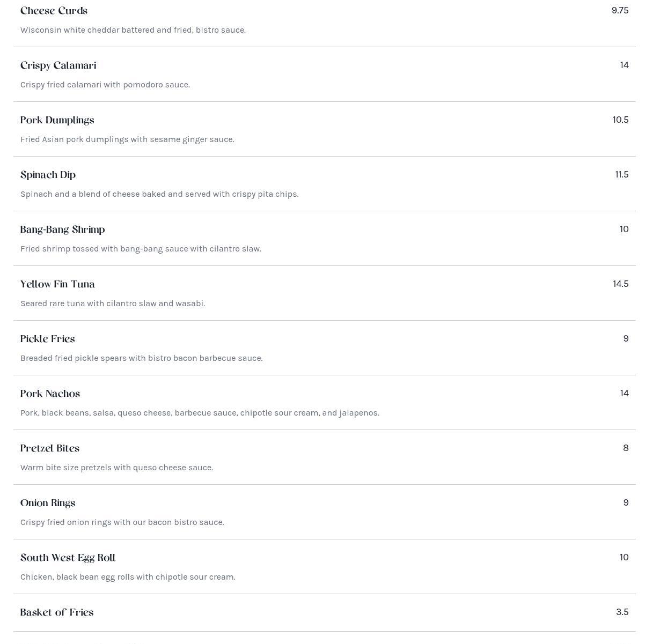
Task: Click the Pork Nachos ingredients description
Action: [x=200, y=413]
